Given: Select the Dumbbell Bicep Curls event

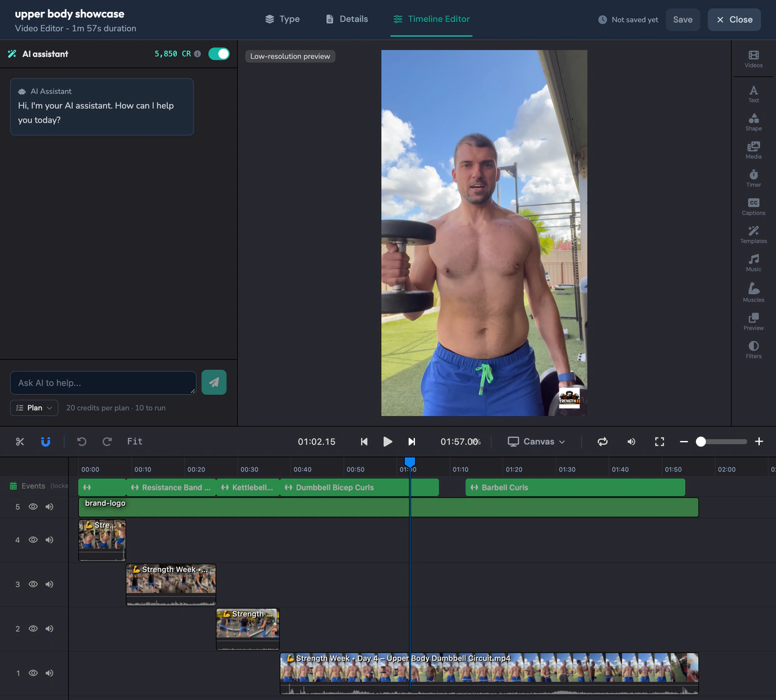Looking at the screenshot, I should 360,487.
